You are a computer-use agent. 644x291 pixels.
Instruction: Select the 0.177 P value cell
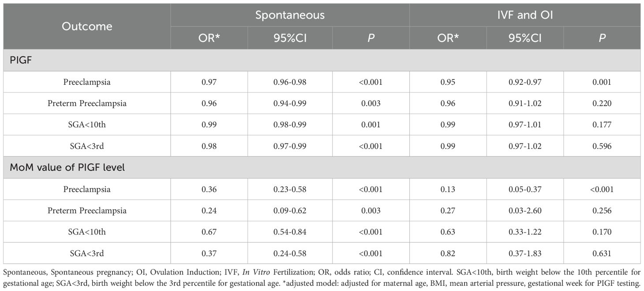(x=602, y=125)
